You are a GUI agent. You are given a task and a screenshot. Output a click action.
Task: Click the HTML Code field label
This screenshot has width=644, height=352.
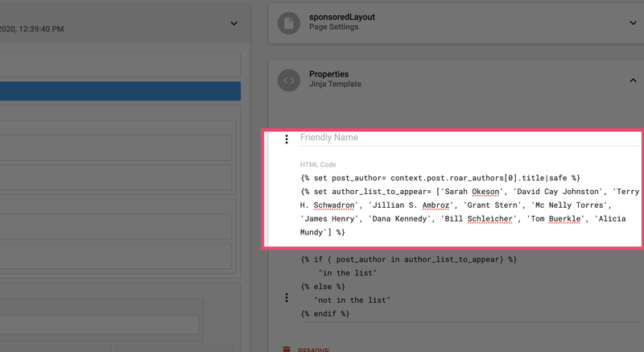click(x=318, y=164)
